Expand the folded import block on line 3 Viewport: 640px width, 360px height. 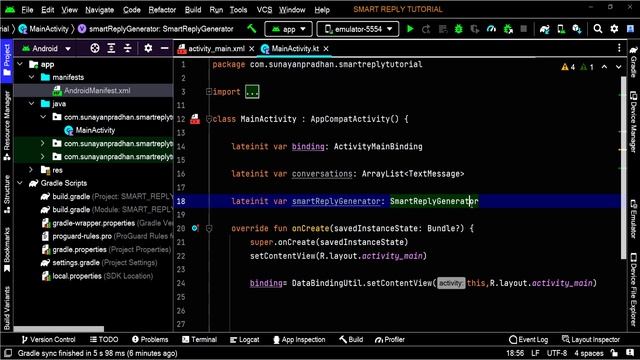252,92
